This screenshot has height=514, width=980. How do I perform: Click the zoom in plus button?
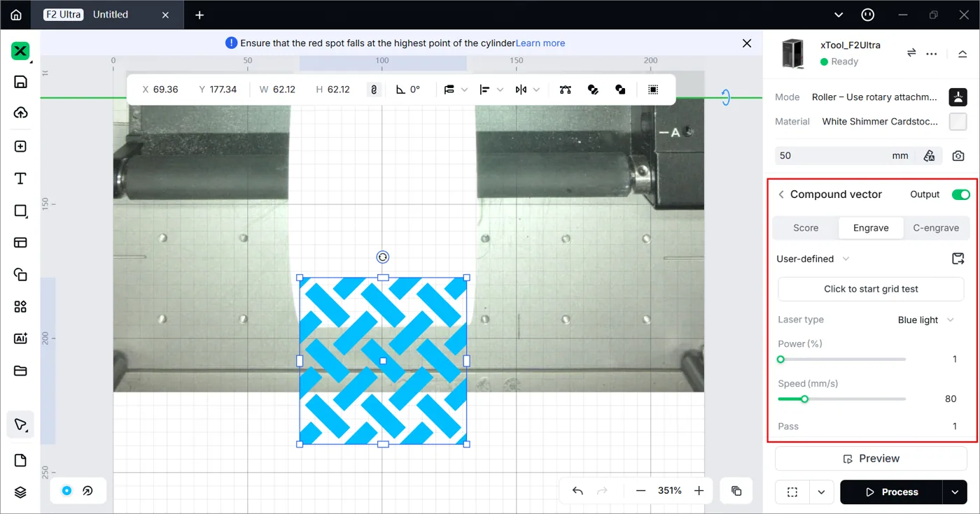click(699, 491)
